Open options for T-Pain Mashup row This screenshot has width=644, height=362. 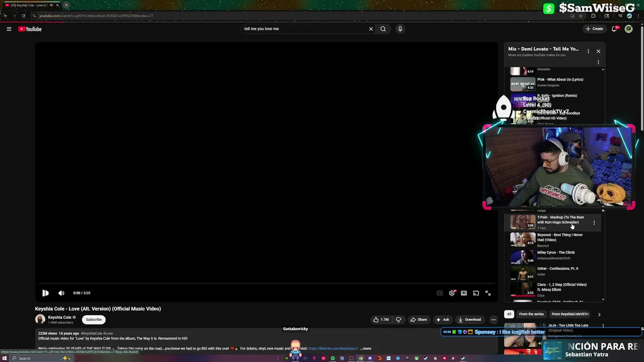point(594,222)
